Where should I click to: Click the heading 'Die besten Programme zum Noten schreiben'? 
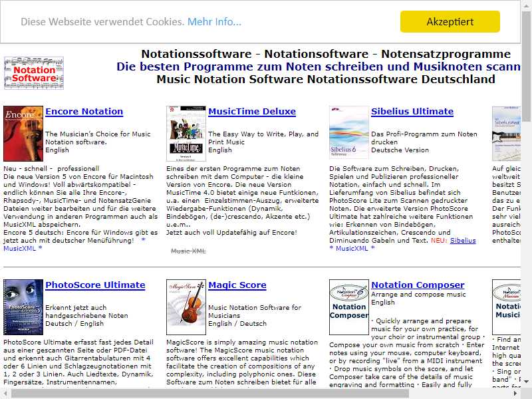pos(319,66)
